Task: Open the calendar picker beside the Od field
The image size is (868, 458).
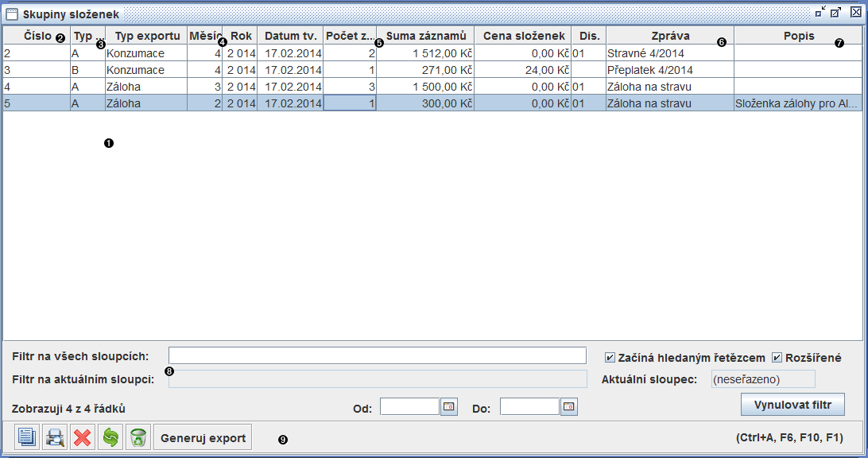Action: (449, 407)
